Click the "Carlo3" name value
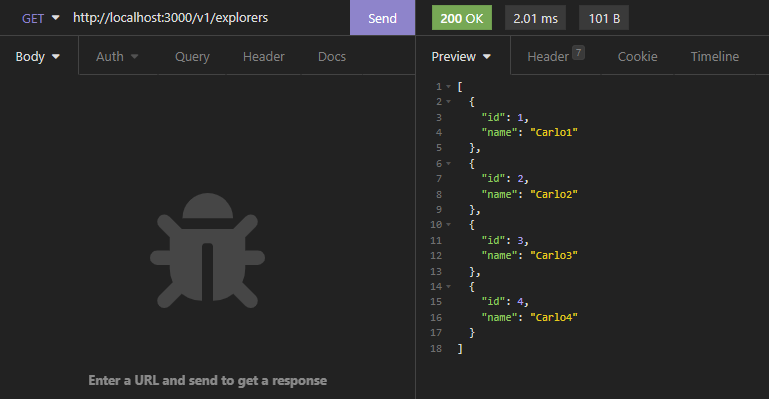 (554, 255)
